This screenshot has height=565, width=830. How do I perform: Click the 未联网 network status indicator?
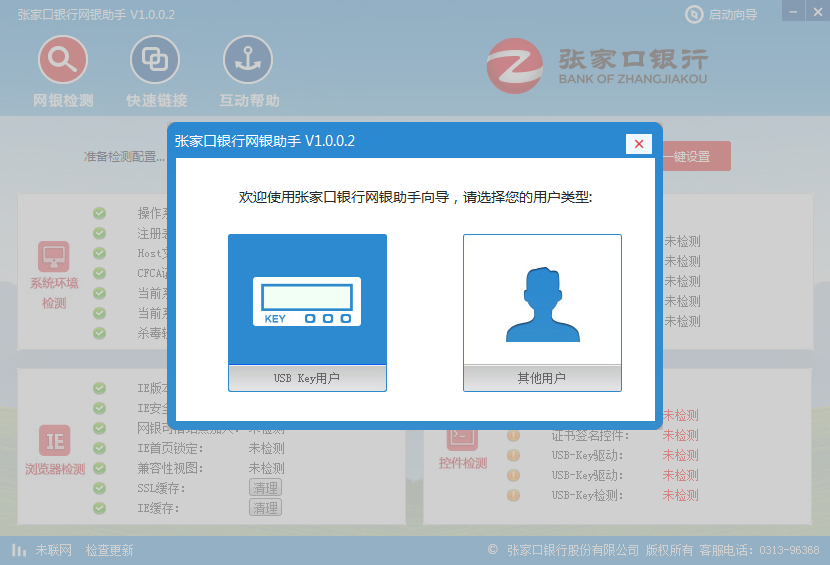point(42,550)
